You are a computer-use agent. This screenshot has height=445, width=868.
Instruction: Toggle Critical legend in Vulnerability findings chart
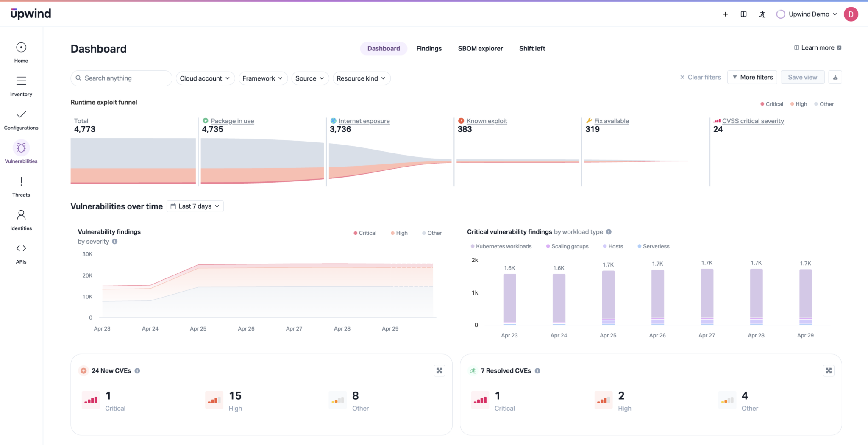365,233
